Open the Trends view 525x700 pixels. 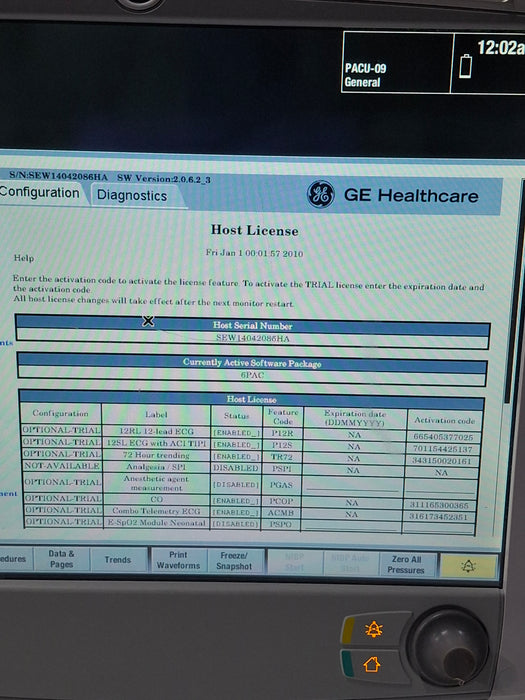pyautogui.click(x=118, y=560)
